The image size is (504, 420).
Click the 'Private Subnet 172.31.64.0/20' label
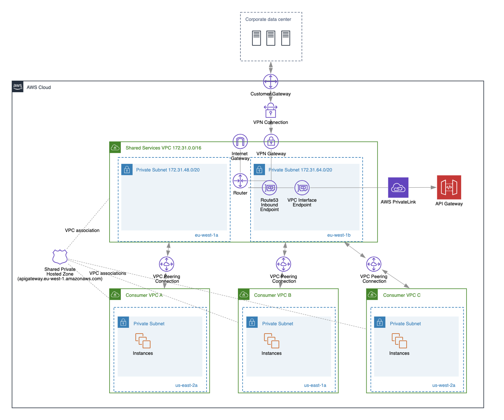300,170
